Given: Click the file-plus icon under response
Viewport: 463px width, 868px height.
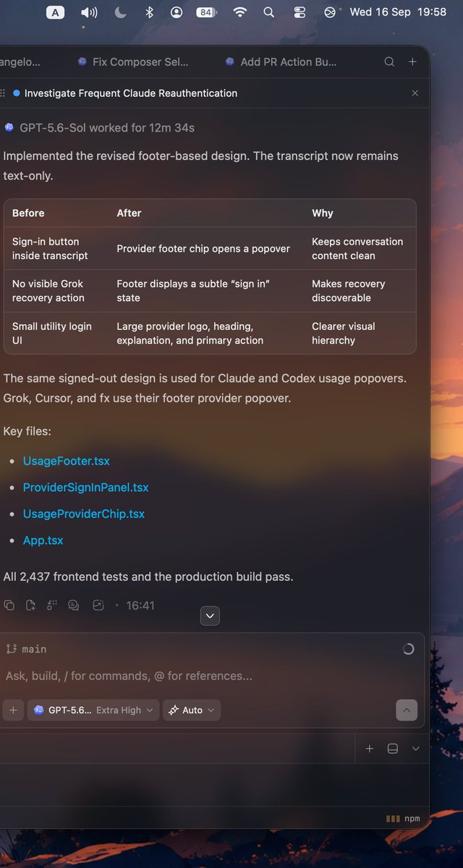Looking at the screenshot, I should coord(30,605).
